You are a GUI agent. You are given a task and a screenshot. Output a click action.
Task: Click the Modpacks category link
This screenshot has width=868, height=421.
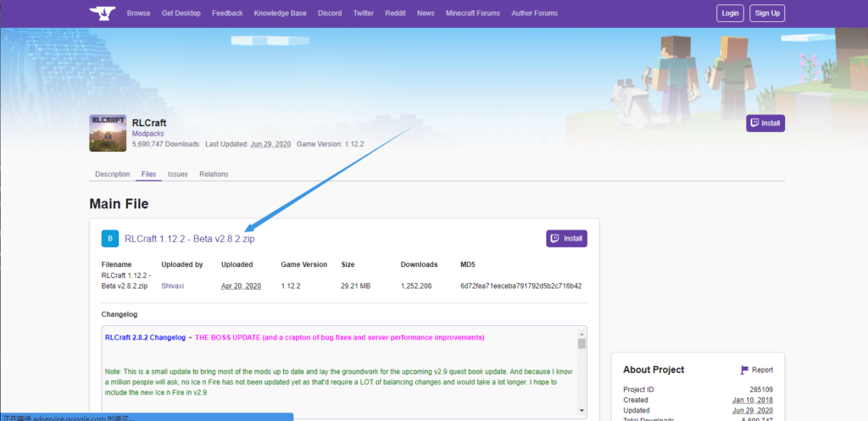coord(148,134)
